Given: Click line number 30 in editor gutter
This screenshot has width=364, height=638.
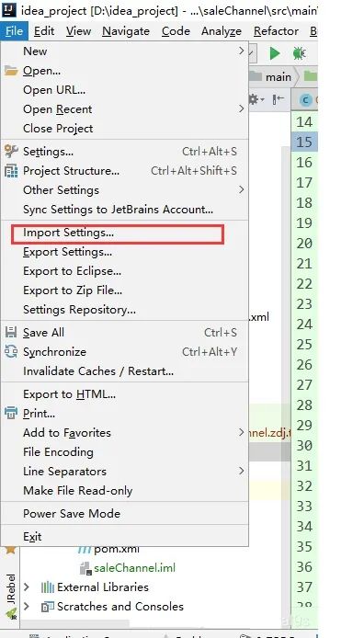Looking at the screenshot, I should (304, 446).
